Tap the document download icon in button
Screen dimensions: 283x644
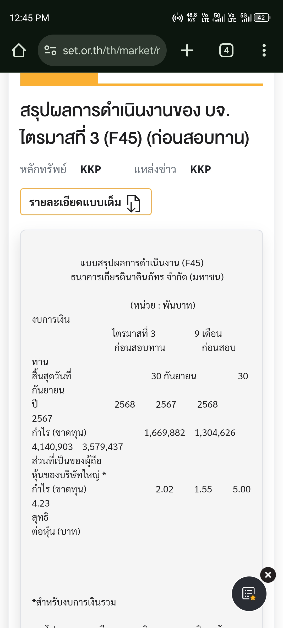(134, 203)
